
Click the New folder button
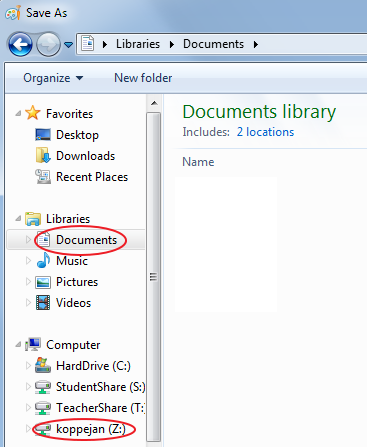143,78
